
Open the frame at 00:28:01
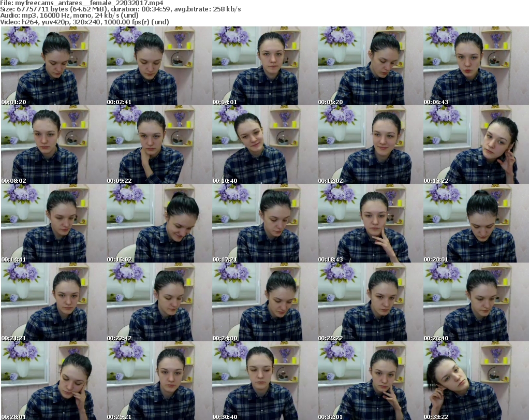[53, 381]
